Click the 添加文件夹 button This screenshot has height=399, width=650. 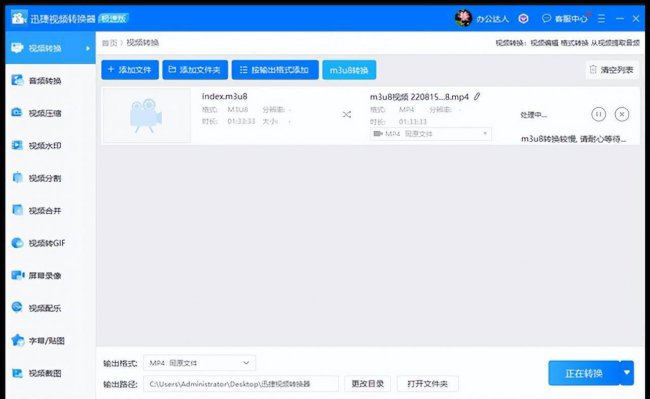195,70
